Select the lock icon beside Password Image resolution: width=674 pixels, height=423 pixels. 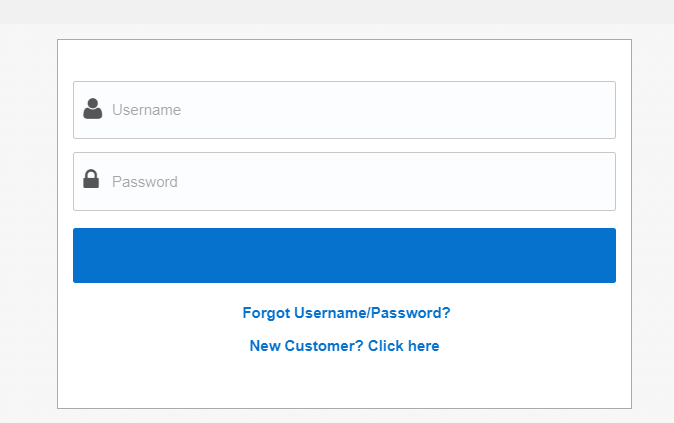[91, 180]
